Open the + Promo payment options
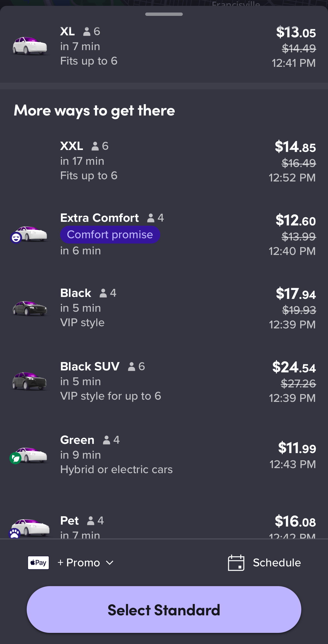The image size is (328, 644). coord(79,563)
